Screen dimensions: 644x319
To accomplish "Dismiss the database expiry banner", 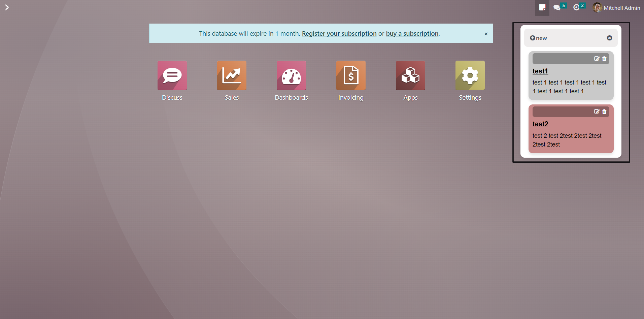I will [486, 34].
